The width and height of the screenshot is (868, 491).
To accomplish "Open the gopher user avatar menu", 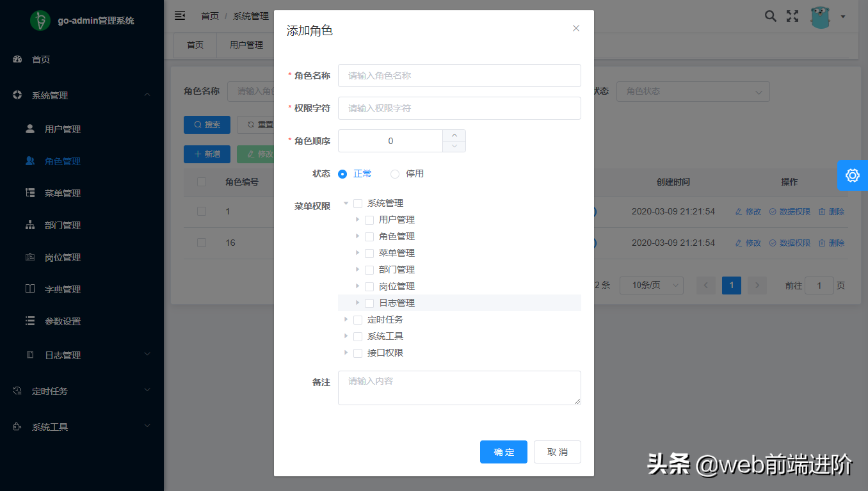I will pyautogui.click(x=821, y=17).
